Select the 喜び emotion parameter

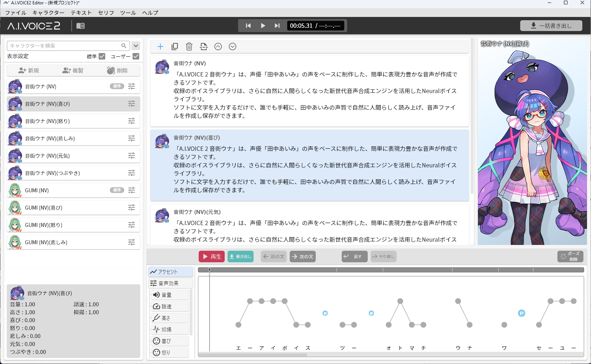click(x=170, y=341)
